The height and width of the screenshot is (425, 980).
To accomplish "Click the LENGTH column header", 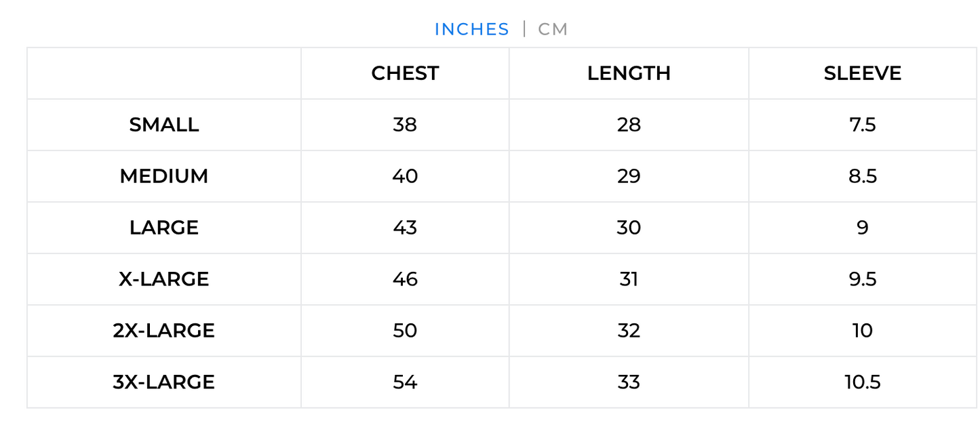I will tap(629, 73).
